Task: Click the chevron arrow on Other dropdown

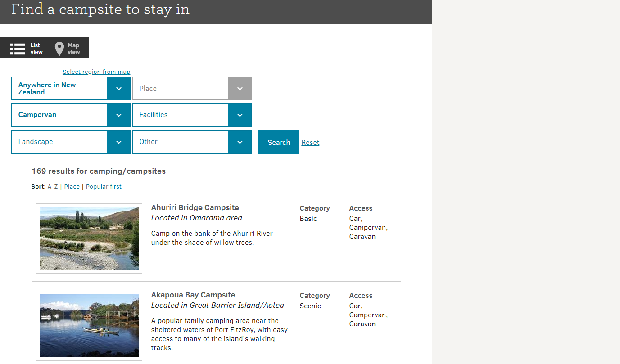Action: (240, 142)
